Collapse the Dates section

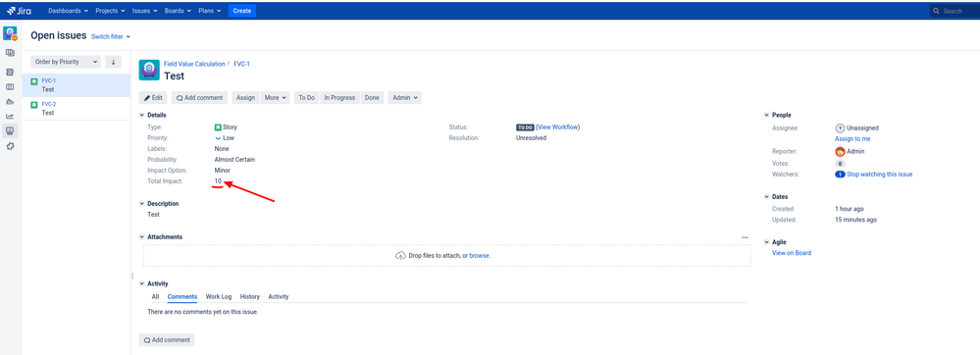(767, 197)
